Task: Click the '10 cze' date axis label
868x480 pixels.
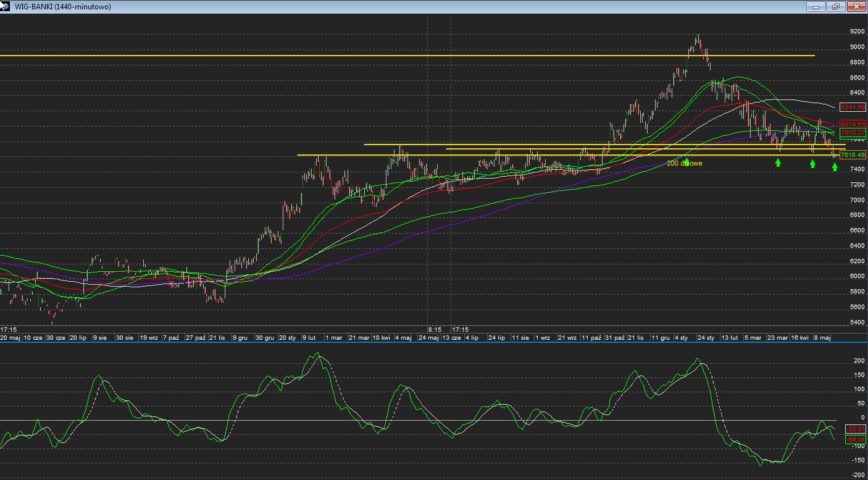Action: pos(33,338)
